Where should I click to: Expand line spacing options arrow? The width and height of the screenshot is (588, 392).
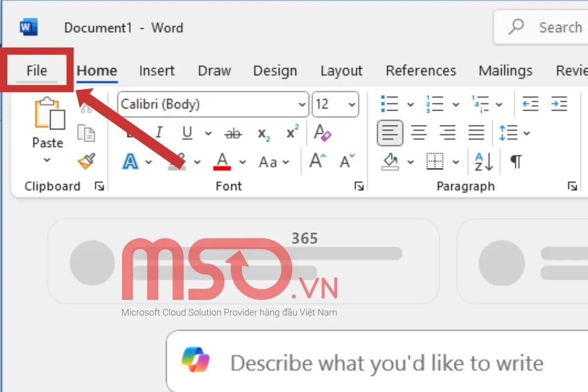click(527, 133)
